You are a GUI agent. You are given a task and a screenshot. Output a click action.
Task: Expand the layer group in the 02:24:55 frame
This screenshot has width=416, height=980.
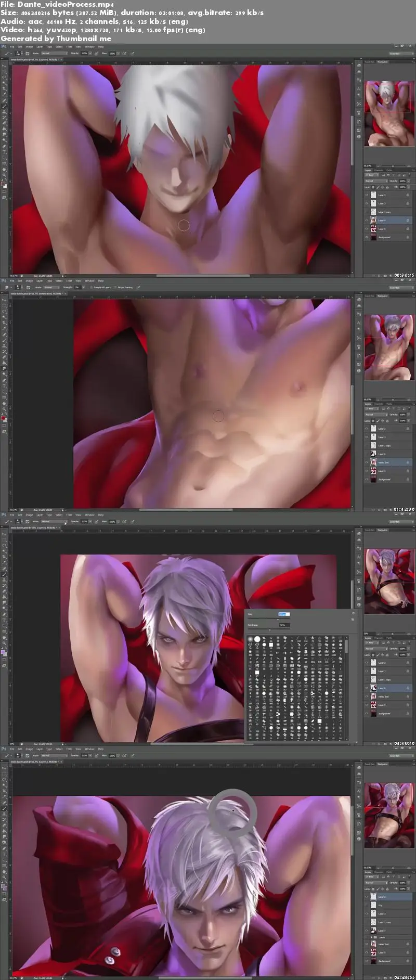(372, 937)
